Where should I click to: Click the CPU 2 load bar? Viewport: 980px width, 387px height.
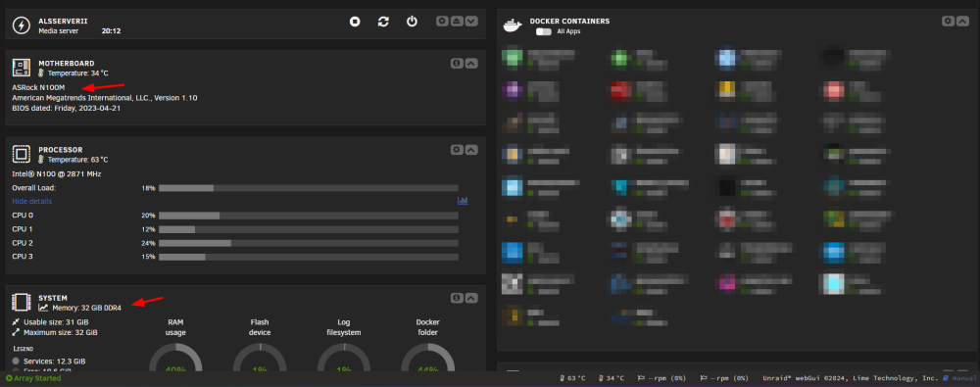tap(309, 243)
